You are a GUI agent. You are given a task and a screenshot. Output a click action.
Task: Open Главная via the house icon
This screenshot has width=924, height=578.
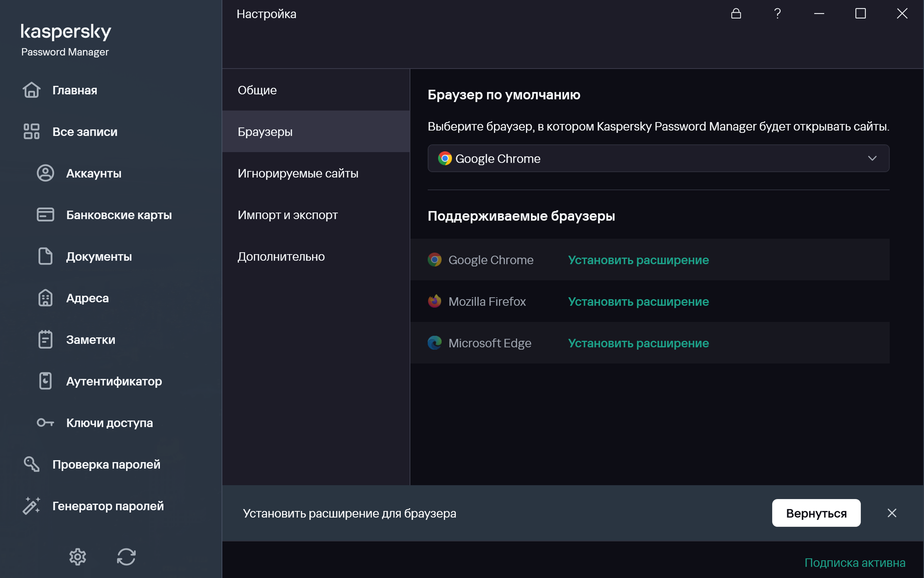32,90
